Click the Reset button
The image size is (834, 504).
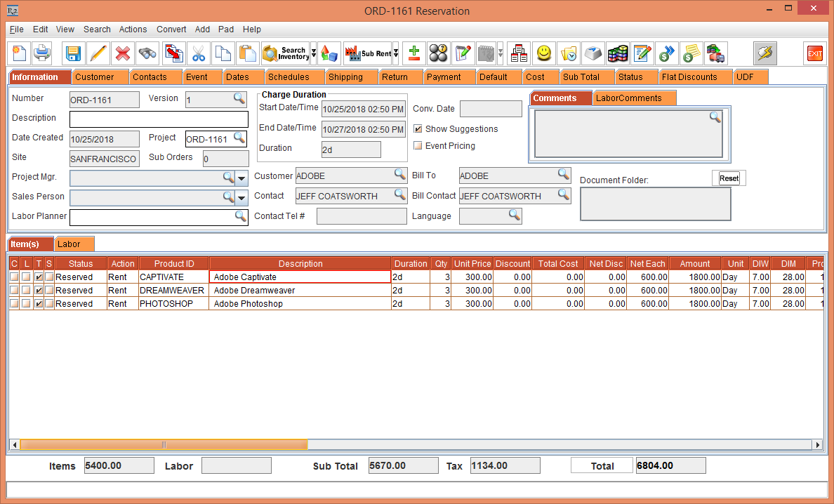(x=729, y=178)
